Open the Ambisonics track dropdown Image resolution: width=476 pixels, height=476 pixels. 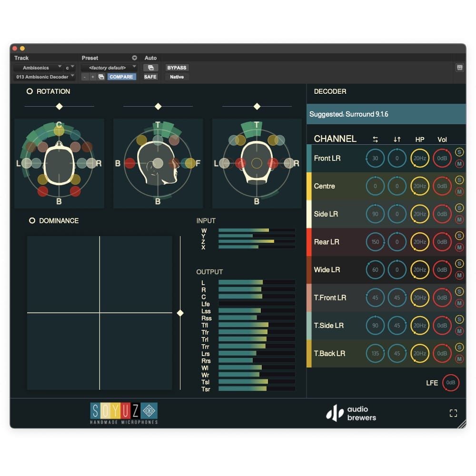tap(38, 68)
